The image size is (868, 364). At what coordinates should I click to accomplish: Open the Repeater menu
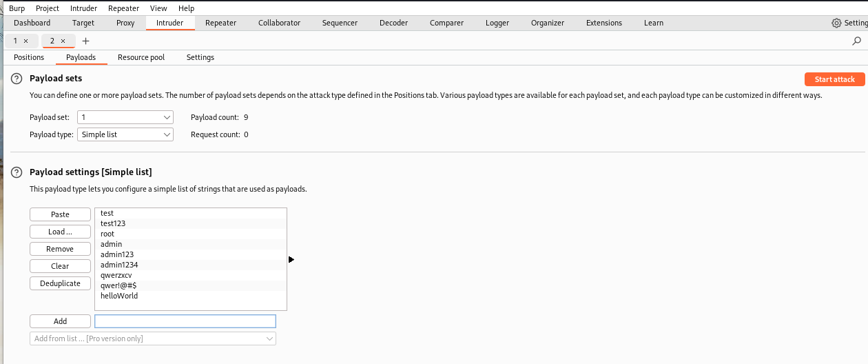coord(124,8)
